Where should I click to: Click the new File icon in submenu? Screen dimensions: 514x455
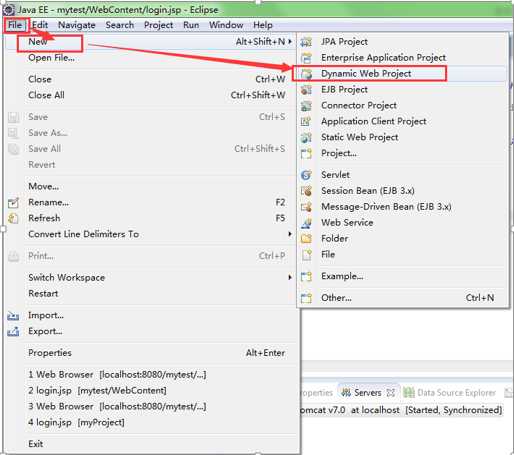point(306,255)
